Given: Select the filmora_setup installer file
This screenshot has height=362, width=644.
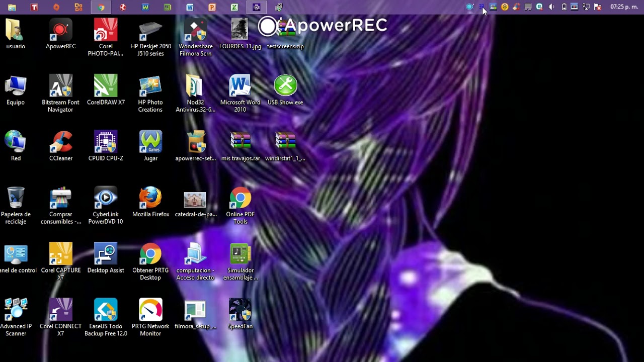Looking at the screenshot, I should 195,314.
